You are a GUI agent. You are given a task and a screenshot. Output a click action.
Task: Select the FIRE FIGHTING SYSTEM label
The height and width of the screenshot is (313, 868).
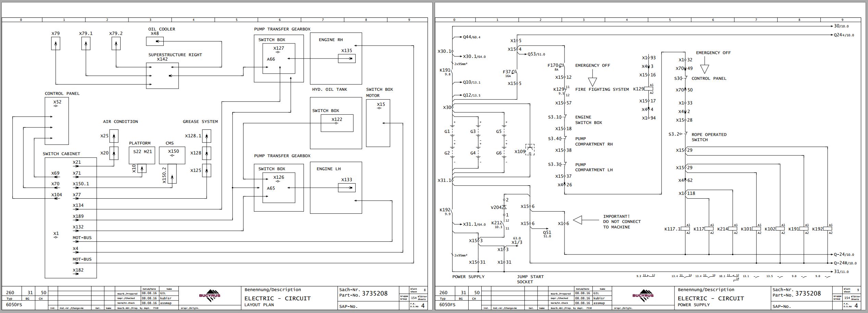point(602,89)
